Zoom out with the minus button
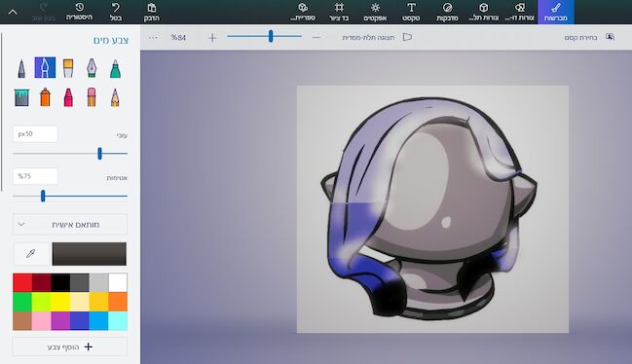The image size is (632, 364). (316, 37)
